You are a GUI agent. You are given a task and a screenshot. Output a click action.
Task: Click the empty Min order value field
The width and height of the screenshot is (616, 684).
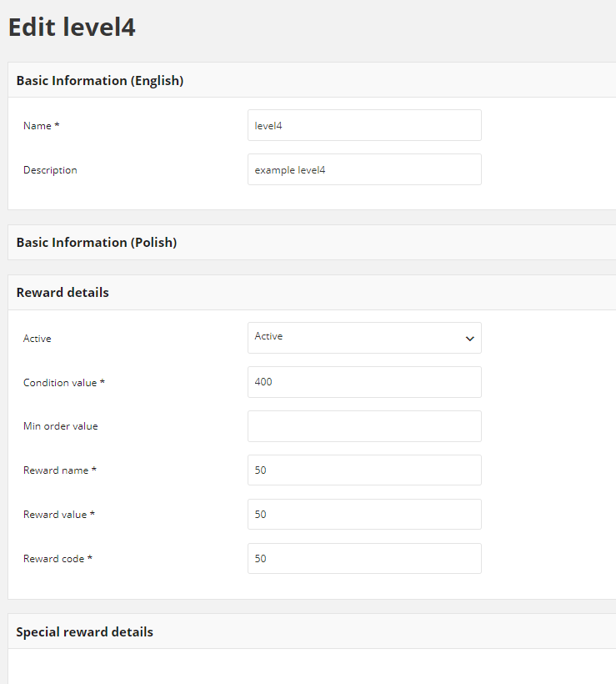coord(364,426)
